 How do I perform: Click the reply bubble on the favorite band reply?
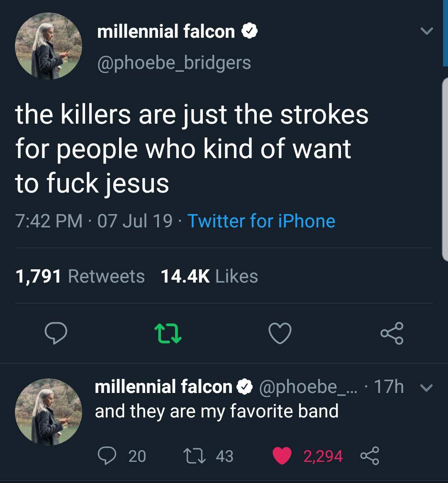109,456
